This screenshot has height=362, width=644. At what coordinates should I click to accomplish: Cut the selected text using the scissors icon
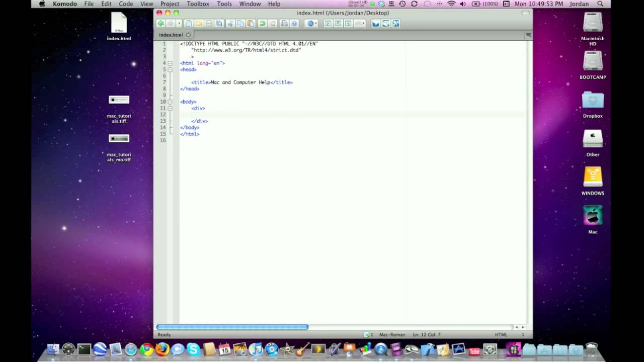[x=231, y=23]
